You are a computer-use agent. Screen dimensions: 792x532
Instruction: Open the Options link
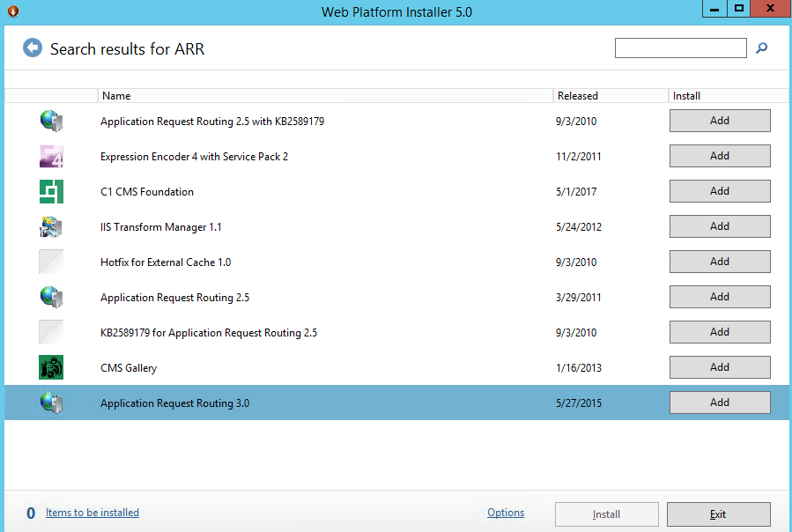coord(506,513)
